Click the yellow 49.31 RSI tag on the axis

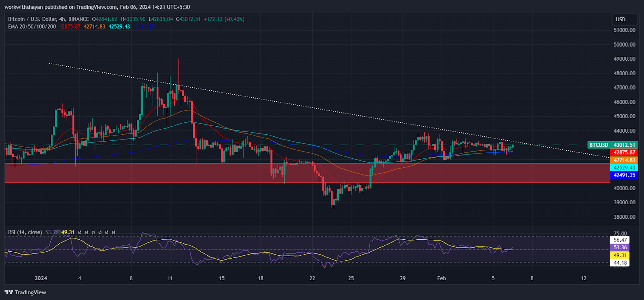tap(620, 255)
